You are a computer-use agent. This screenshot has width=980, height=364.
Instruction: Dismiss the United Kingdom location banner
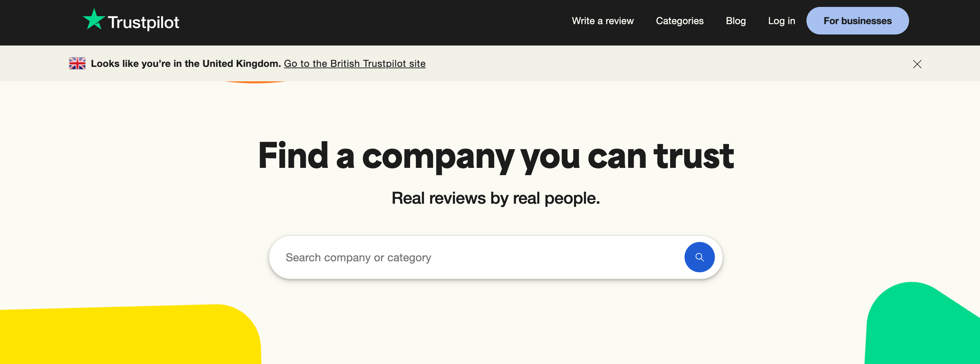[917, 64]
